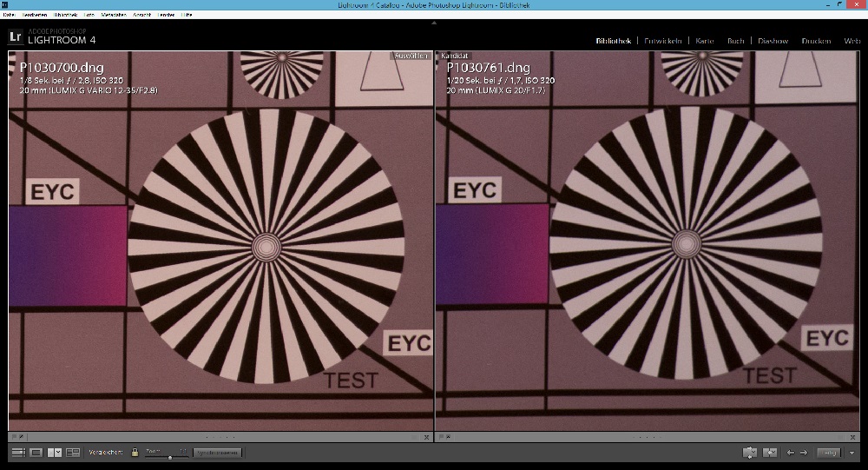The image size is (868, 470).
Task: Select previous photo with left arrow
Action: point(790,453)
